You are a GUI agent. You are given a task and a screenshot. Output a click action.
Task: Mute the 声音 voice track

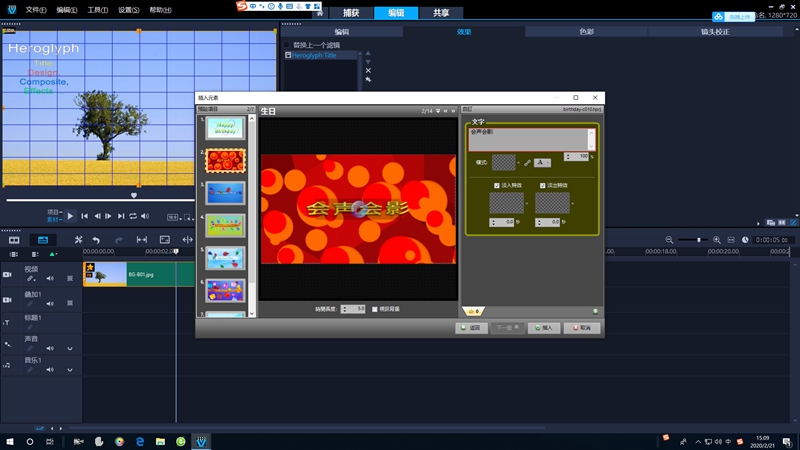(x=50, y=348)
